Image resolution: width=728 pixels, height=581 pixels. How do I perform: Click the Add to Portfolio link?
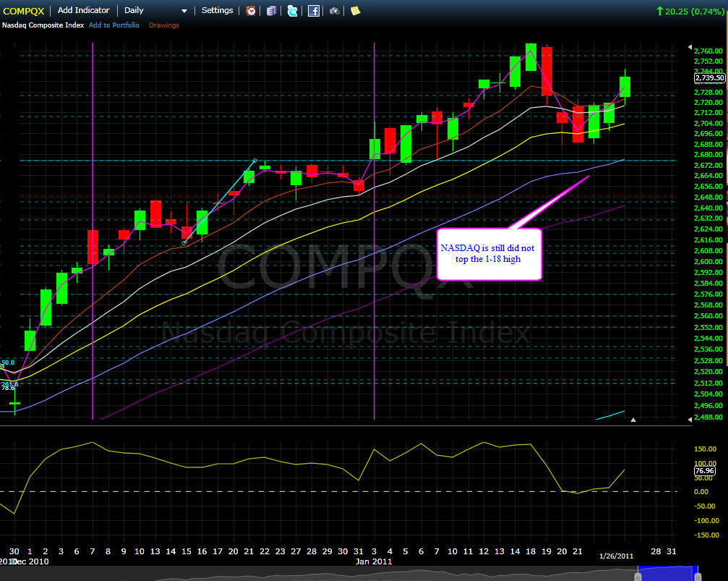coord(114,25)
